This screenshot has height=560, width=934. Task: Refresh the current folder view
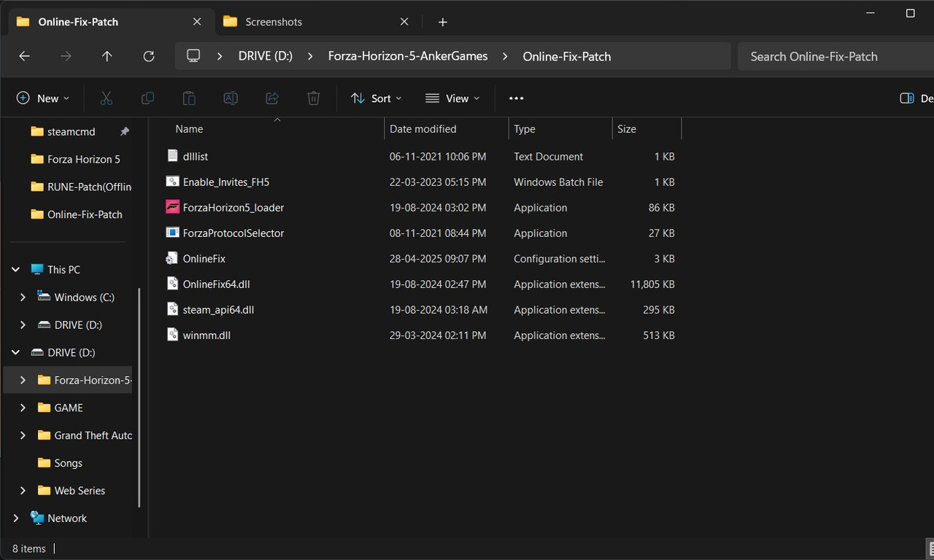pos(149,56)
